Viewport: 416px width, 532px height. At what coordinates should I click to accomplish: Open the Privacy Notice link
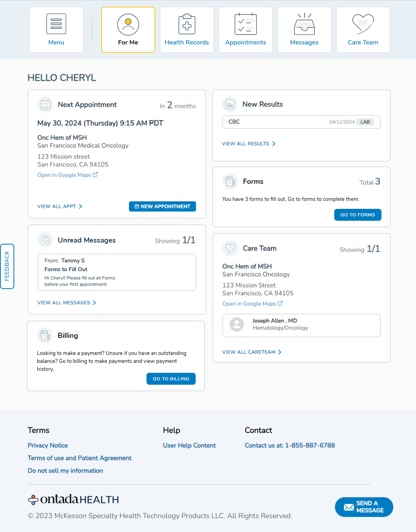pos(48,445)
